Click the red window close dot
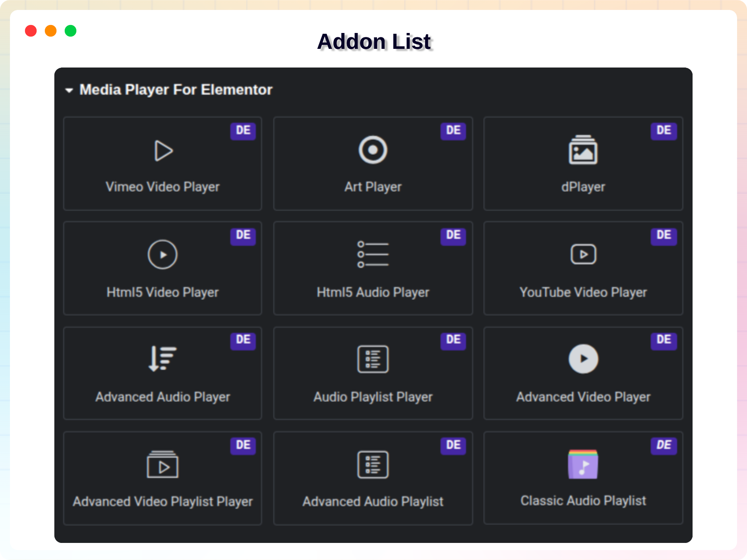This screenshot has height=560, width=747. click(x=31, y=31)
